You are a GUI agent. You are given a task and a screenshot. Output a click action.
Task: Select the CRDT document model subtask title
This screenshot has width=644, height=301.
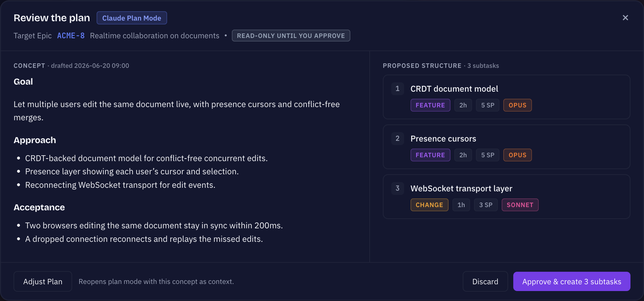tap(454, 89)
